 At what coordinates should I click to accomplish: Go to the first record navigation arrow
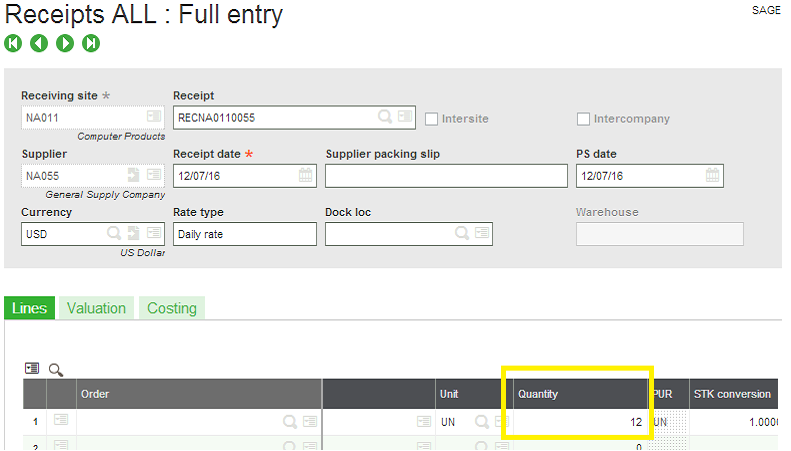pyautogui.click(x=13, y=43)
